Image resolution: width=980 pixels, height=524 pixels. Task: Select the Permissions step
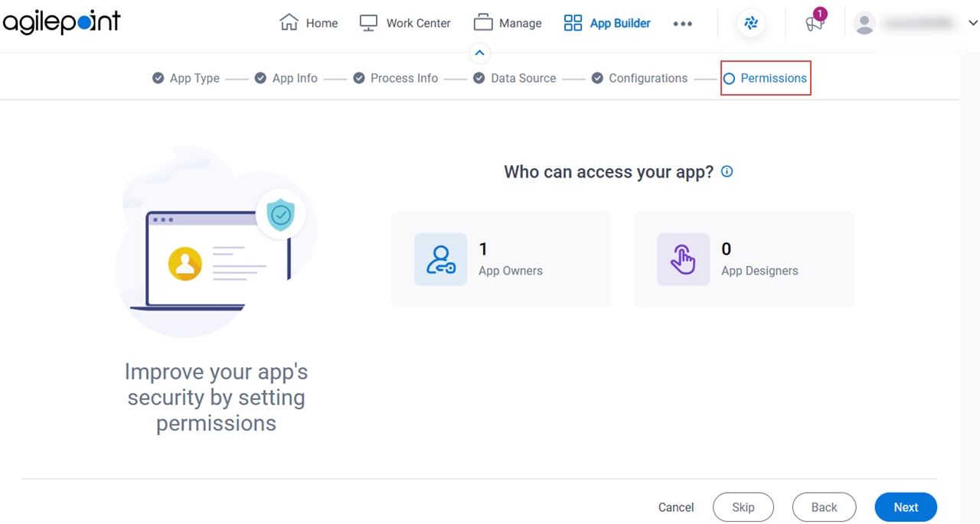click(x=765, y=78)
